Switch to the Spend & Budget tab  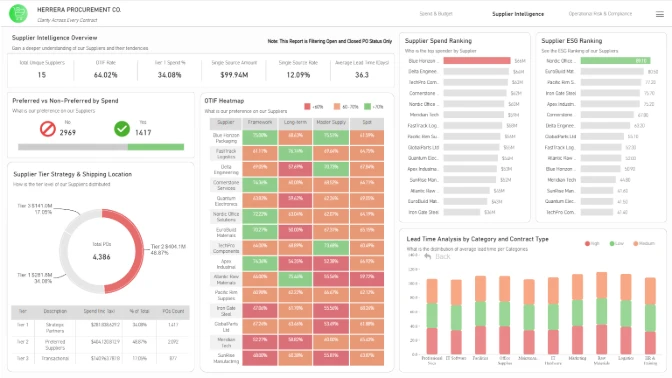[x=436, y=14]
